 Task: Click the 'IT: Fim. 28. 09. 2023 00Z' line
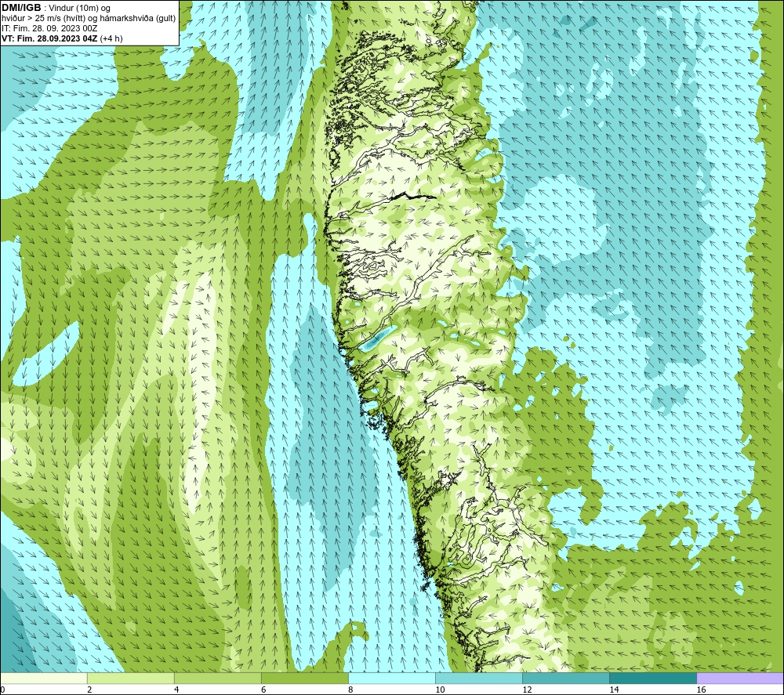coord(49,28)
